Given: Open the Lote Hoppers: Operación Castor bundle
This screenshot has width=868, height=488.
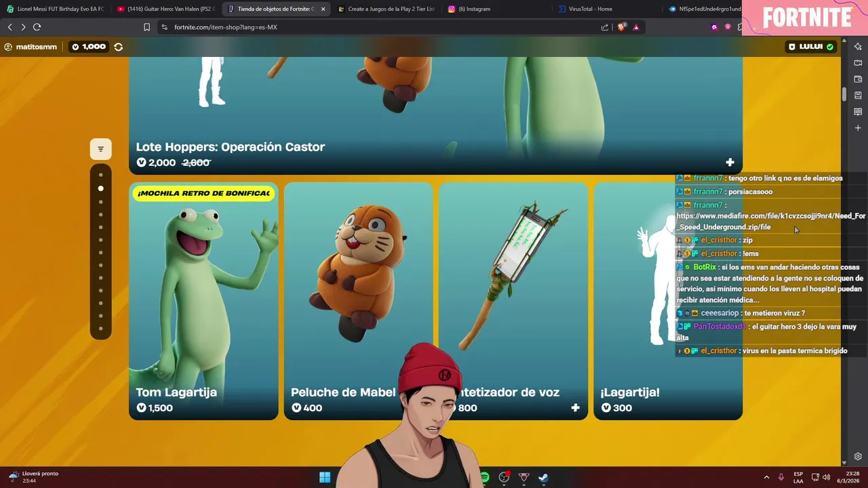Looking at the screenshot, I should click(435, 115).
